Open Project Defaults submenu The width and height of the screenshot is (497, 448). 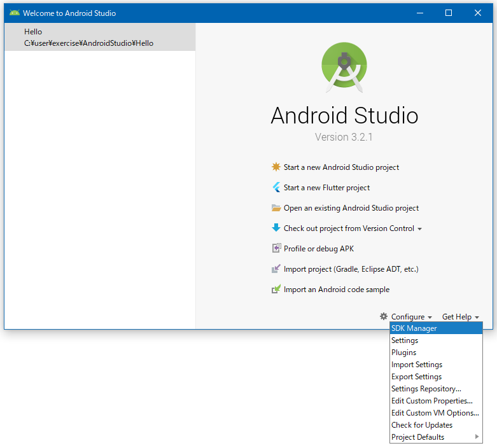[436, 437]
